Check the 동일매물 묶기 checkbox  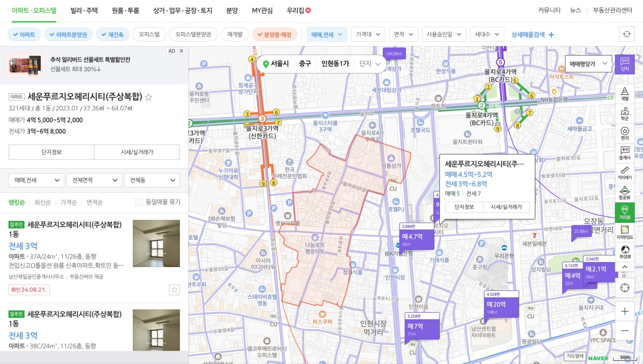139,202
